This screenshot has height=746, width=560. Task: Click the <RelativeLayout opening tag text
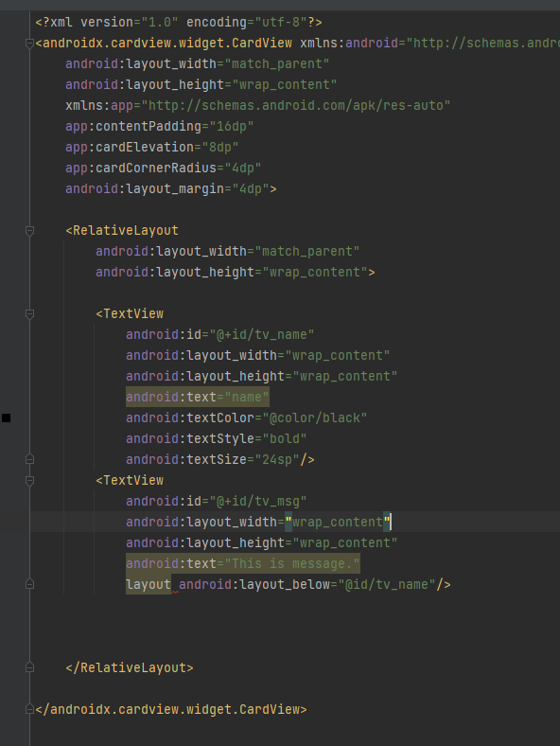pos(122,231)
